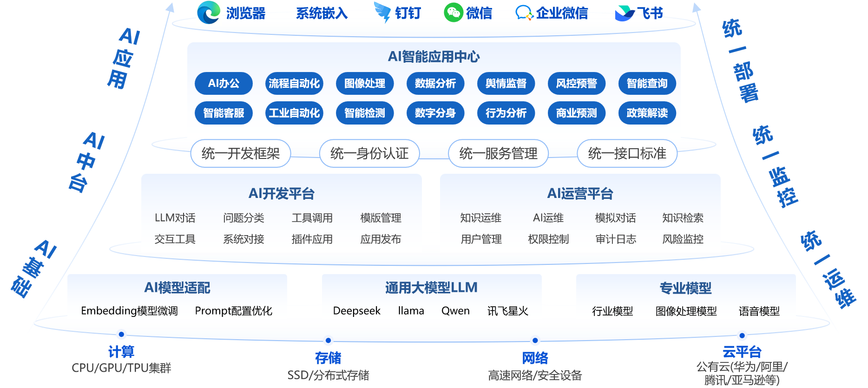This screenshot has width=868, height=388.
Task: Click the blue dot above 计算
Action: click(121, 334)
